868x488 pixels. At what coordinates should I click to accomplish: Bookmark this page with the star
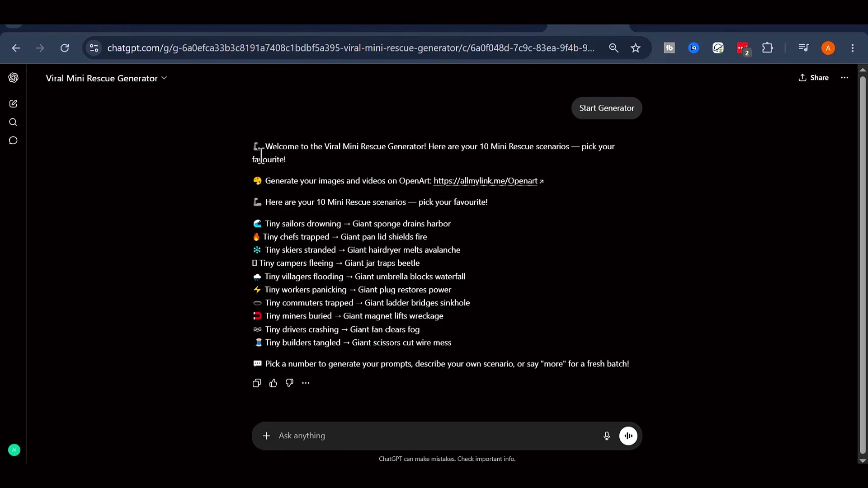point(636,48)
